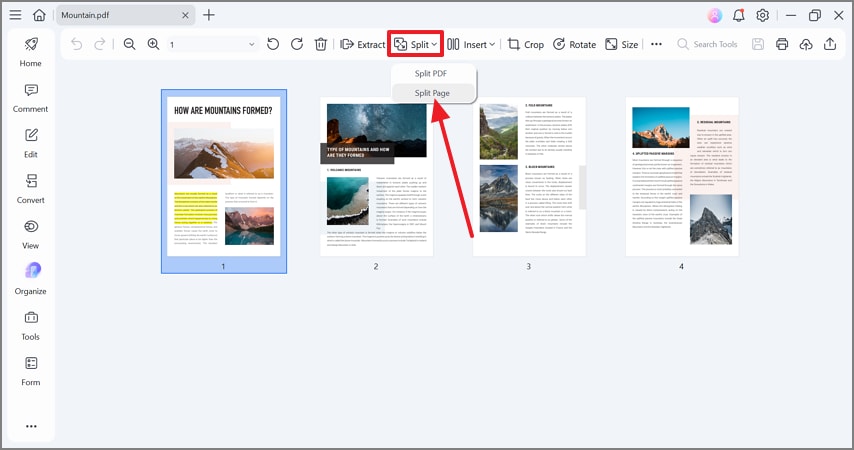Open the hamburger main menu
The width and height of the screenshot is (854, 450).
(15, 15)
